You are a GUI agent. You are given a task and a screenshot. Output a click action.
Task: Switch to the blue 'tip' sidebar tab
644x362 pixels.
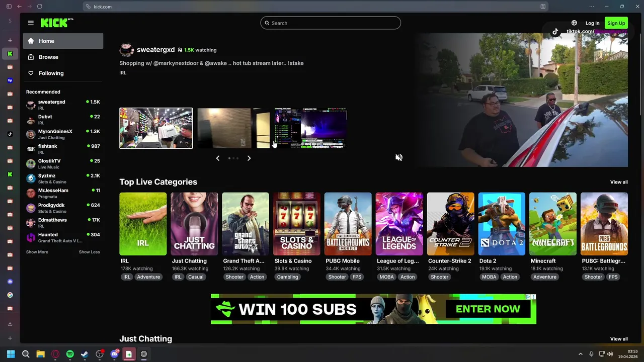[10, 80]
